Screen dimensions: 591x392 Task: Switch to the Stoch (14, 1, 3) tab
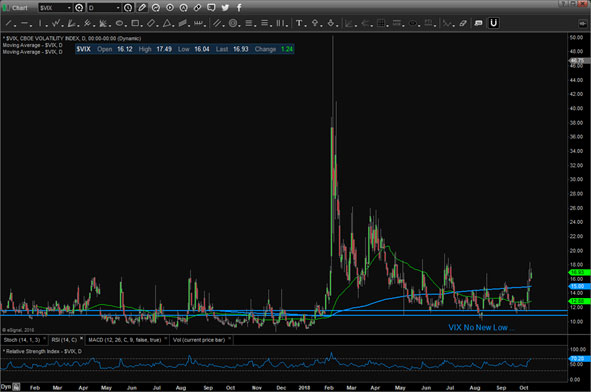coord(21,340)
